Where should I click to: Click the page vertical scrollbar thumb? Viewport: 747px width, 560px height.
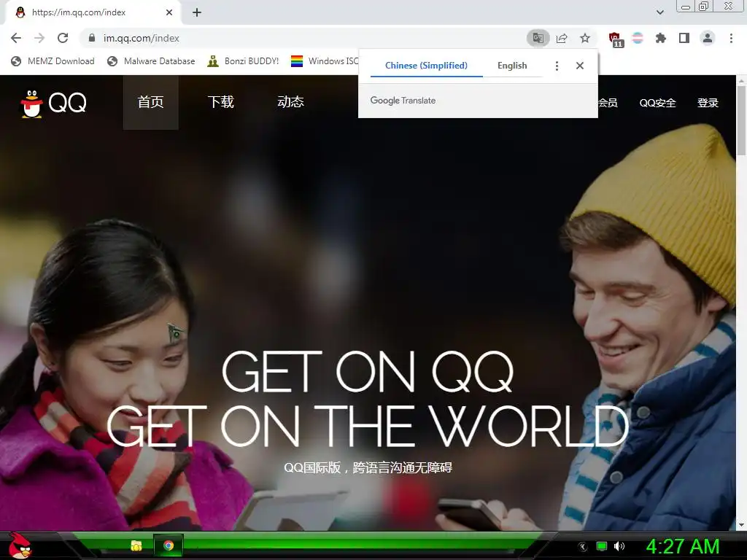741,120
